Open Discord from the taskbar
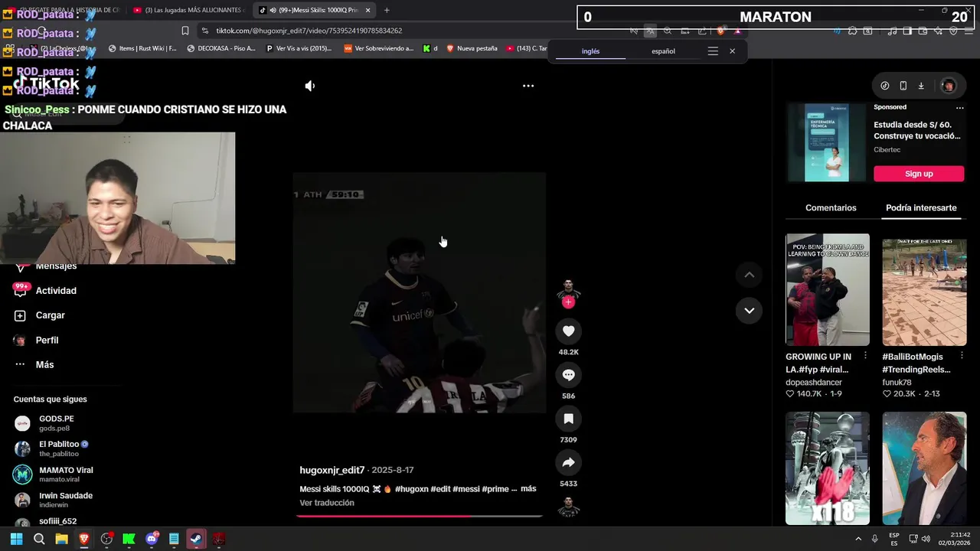Screen dimensions: 980x551 (x=152, y=540)
